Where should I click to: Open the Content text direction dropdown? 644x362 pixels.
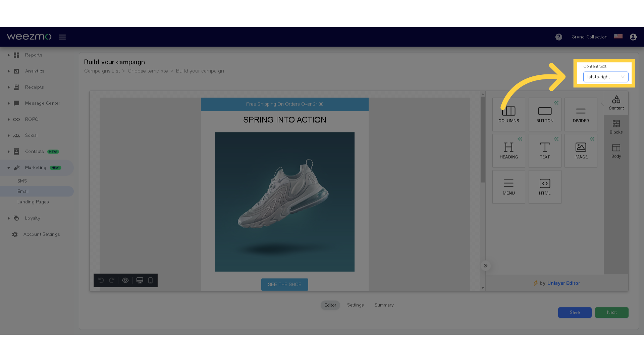coord(605,77)
